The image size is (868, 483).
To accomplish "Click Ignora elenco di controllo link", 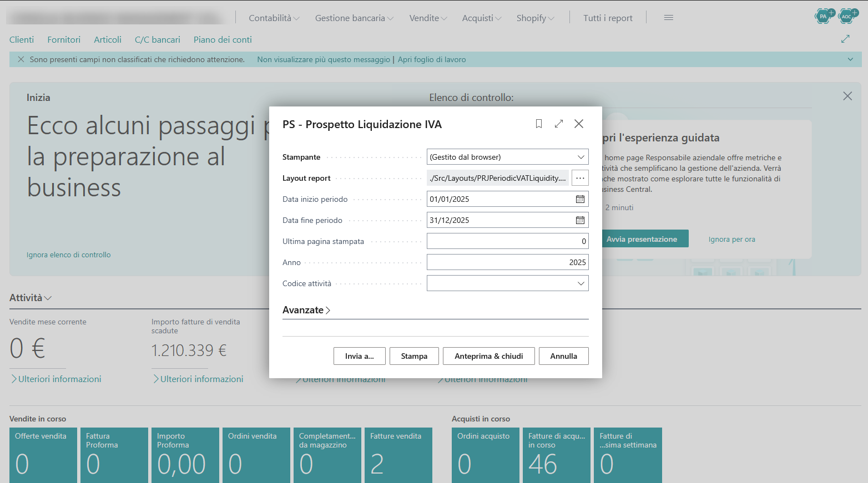I will (x=69, y=255).
